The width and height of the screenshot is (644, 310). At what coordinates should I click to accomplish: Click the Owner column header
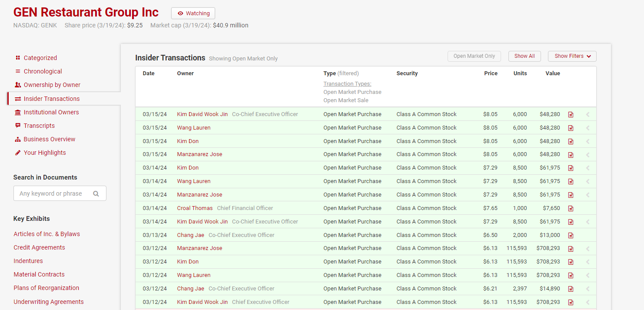(186, 73)
